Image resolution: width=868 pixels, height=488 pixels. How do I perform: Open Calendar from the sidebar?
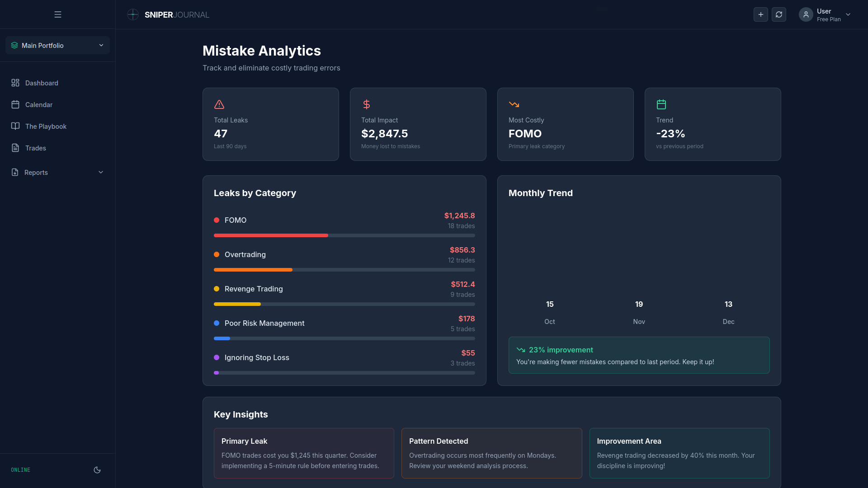[x=57, y=104]
